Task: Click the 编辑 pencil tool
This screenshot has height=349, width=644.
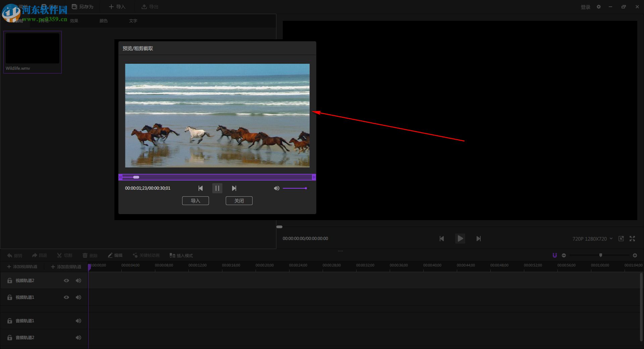Action: tap(115, 255)
